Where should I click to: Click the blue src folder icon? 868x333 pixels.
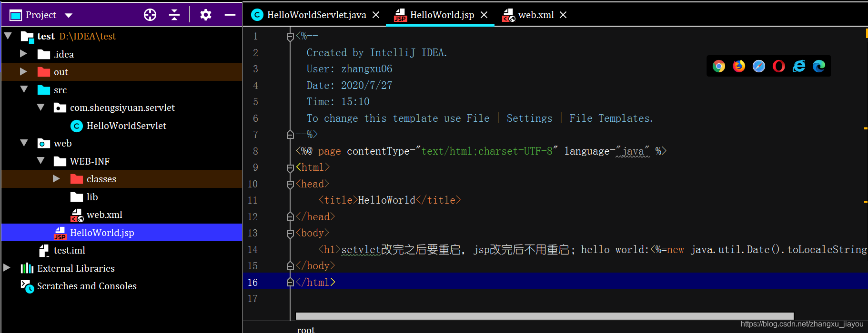(x=44, y=90)
